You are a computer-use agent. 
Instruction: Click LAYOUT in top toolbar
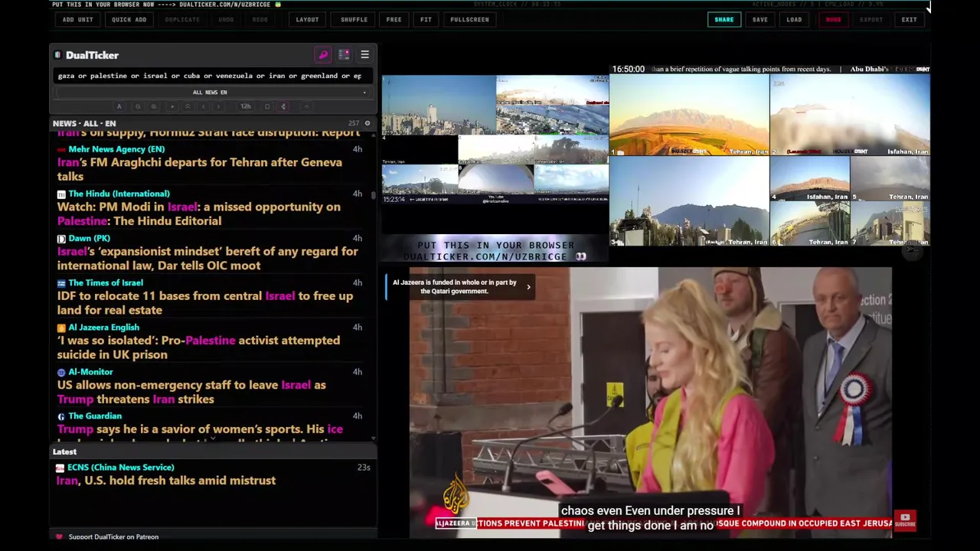tap(307, 20)
